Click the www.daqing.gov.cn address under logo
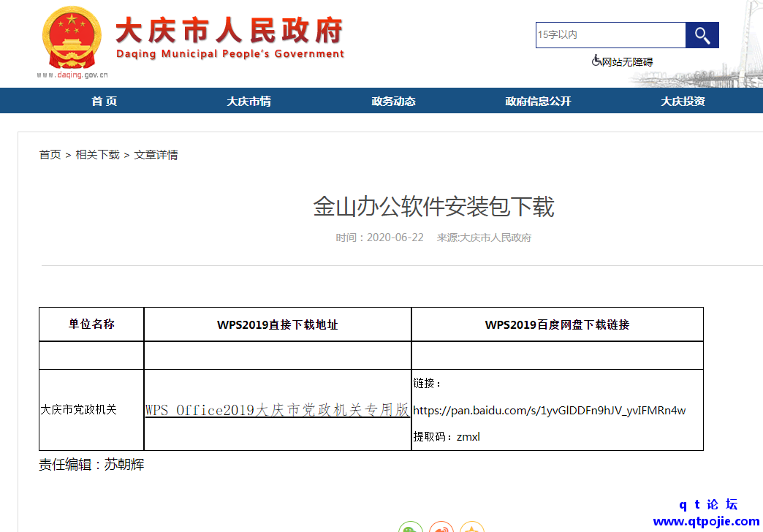The image size is (763, 532). point(72,75)
